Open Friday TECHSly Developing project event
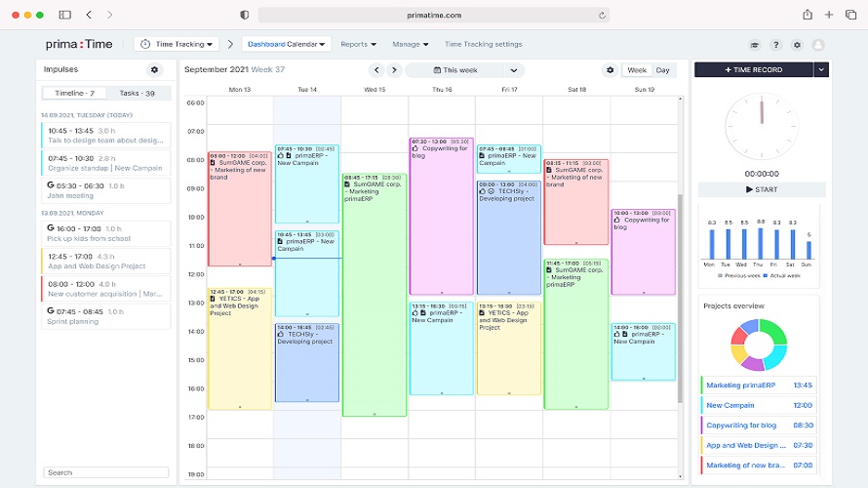 click(x=509, y=237)
